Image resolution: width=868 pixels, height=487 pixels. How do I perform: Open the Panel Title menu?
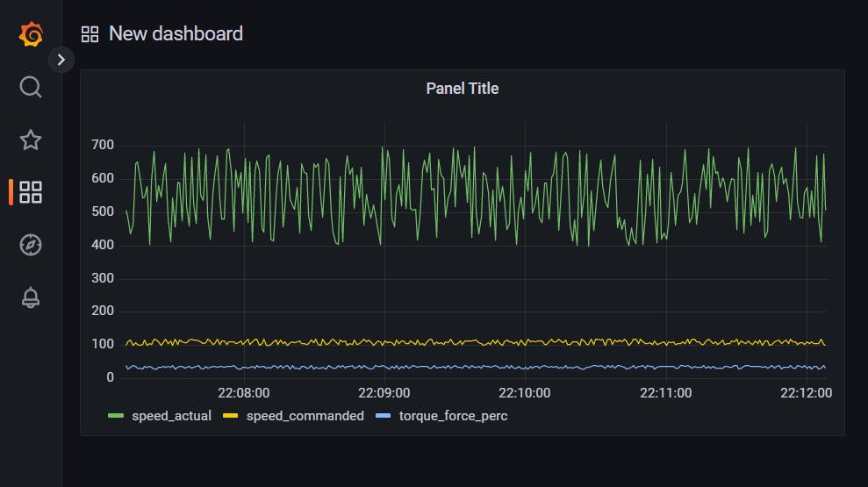tap(463, 89)
